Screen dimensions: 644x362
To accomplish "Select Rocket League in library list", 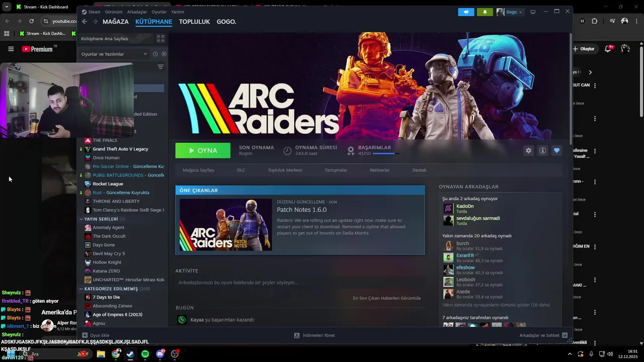I will pos(108,184).
